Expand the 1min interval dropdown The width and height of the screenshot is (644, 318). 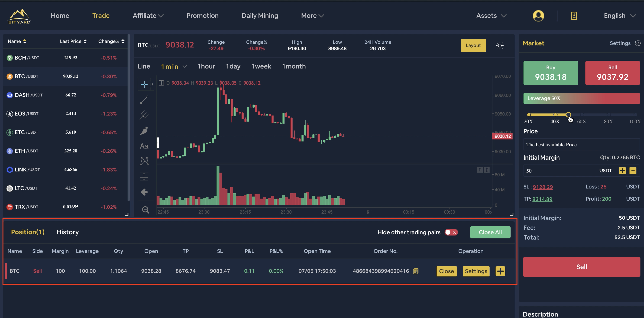click(x=174, y=66)
